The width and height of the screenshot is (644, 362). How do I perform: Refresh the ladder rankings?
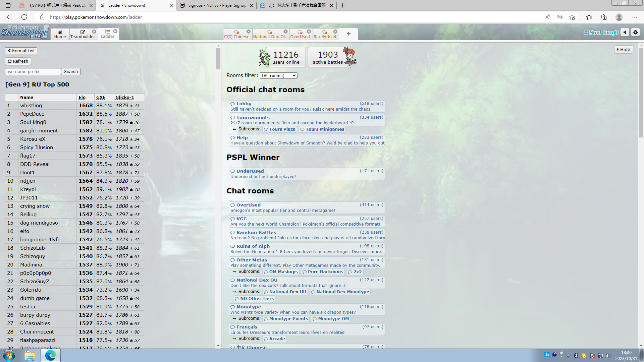click(x=18, y=61)
